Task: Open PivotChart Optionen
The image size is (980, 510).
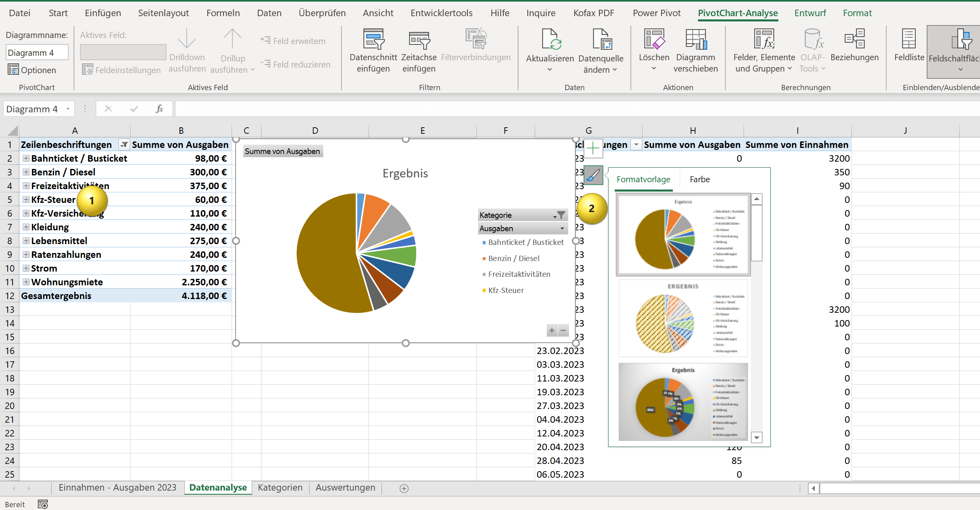Action: [x=32, y=70]
